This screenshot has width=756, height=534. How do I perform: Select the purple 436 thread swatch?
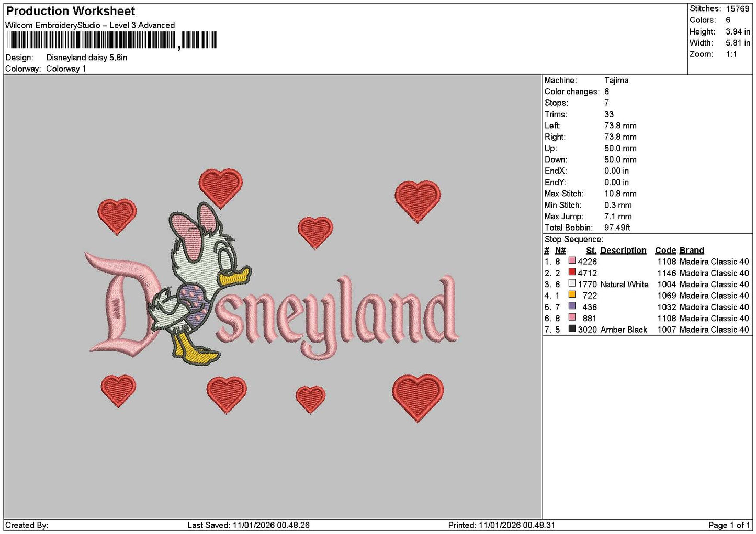[x=572, y=306]
